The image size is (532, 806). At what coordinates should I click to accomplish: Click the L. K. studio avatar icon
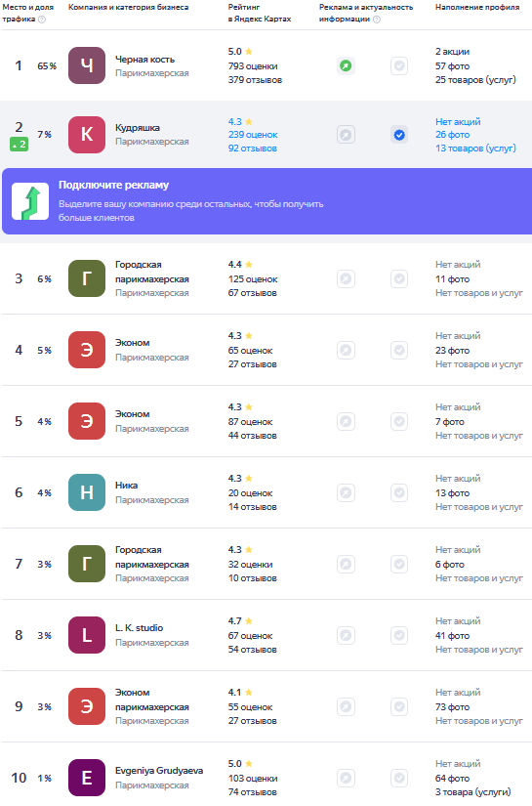coord(87,635)
